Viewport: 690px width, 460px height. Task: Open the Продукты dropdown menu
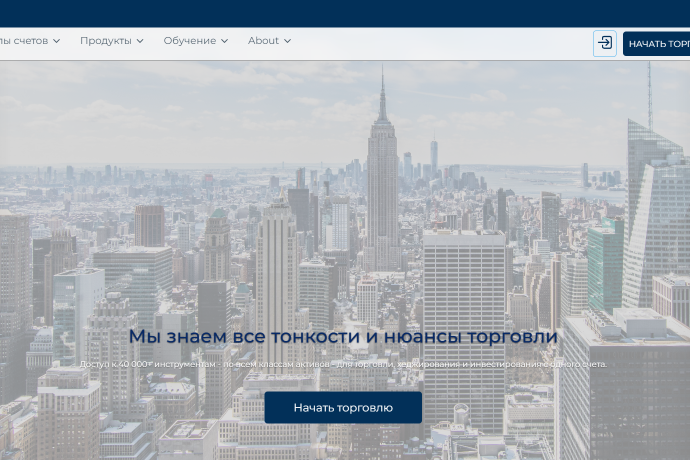[x=111, y=40]
